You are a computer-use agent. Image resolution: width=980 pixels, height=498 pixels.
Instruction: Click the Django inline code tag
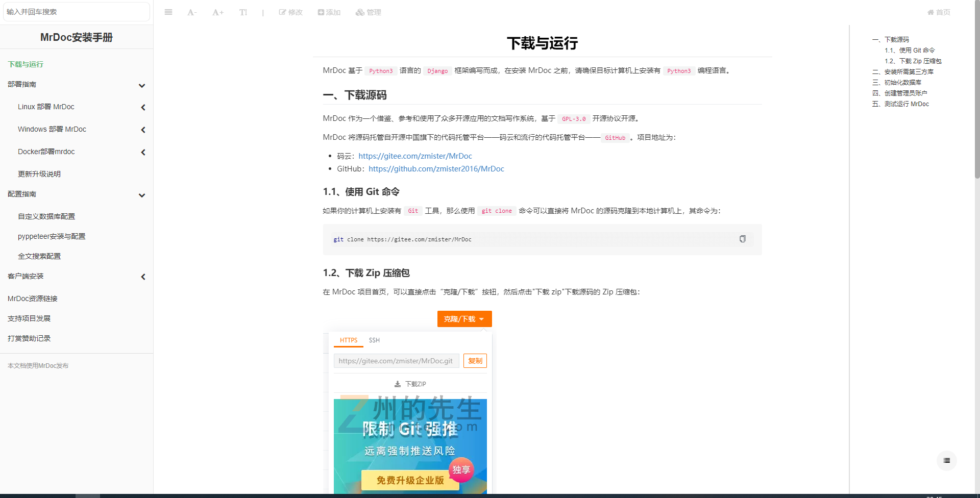(x=437, y=71)
